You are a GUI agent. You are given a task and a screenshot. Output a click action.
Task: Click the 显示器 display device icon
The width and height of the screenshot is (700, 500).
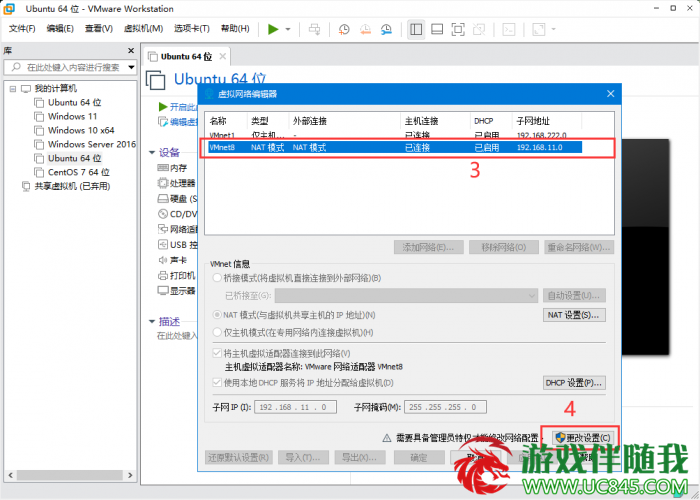click(x=163, y=291)
